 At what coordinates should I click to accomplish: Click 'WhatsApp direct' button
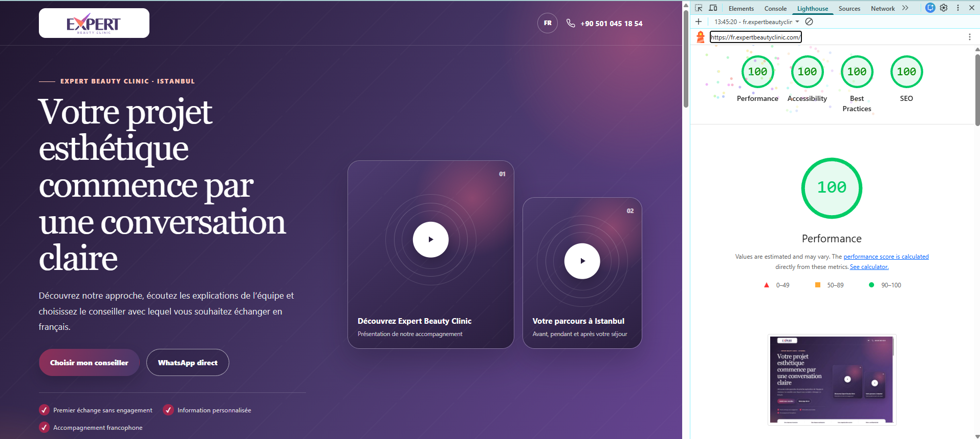click(x=188, y=363)
